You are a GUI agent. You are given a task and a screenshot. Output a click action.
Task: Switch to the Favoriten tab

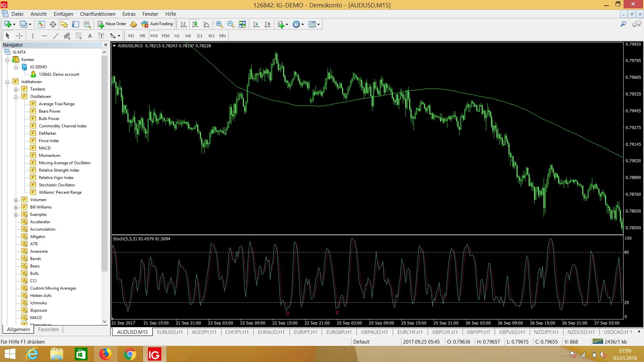coord(48,329)
